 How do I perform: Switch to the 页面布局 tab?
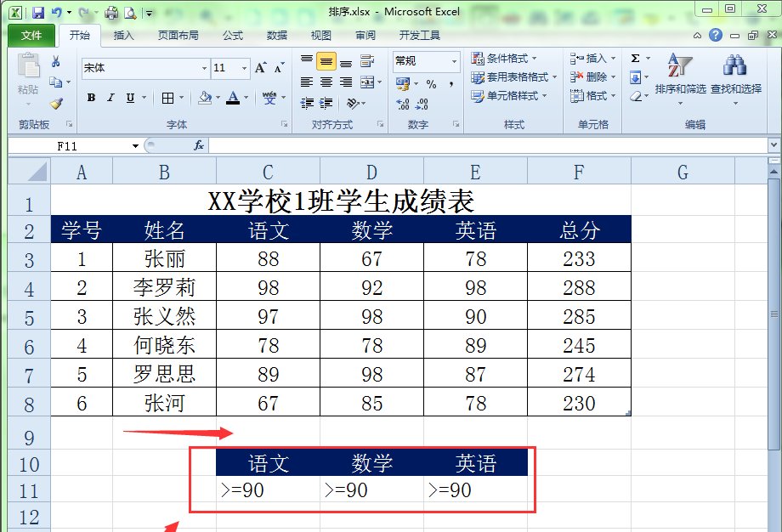point(178,36)
